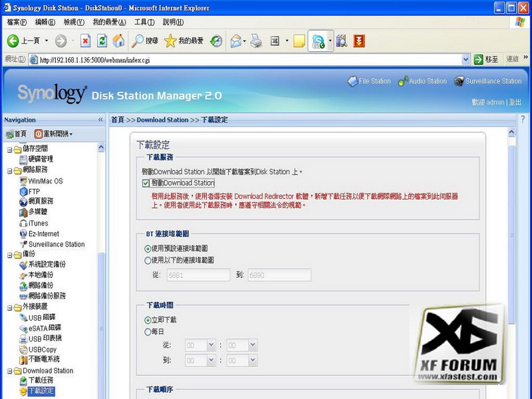
Task: Click the yellow note toolbar icon
Action: (x=299, y=41)
